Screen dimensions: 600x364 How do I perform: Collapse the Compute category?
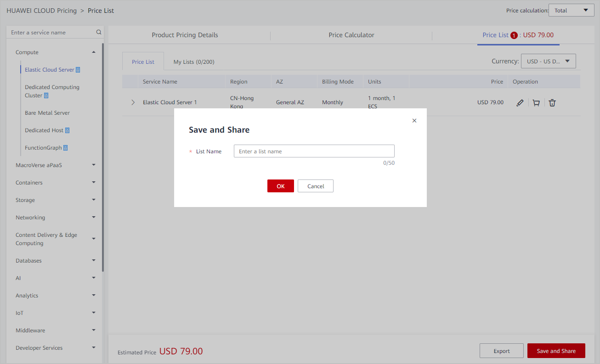pos(94,52)
